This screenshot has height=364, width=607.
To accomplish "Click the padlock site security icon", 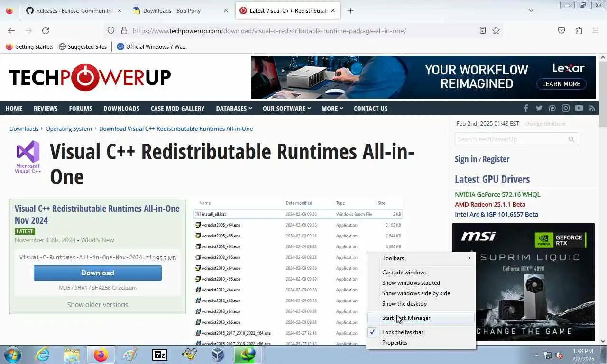I will pyautogui.click(x=124, y=30).
